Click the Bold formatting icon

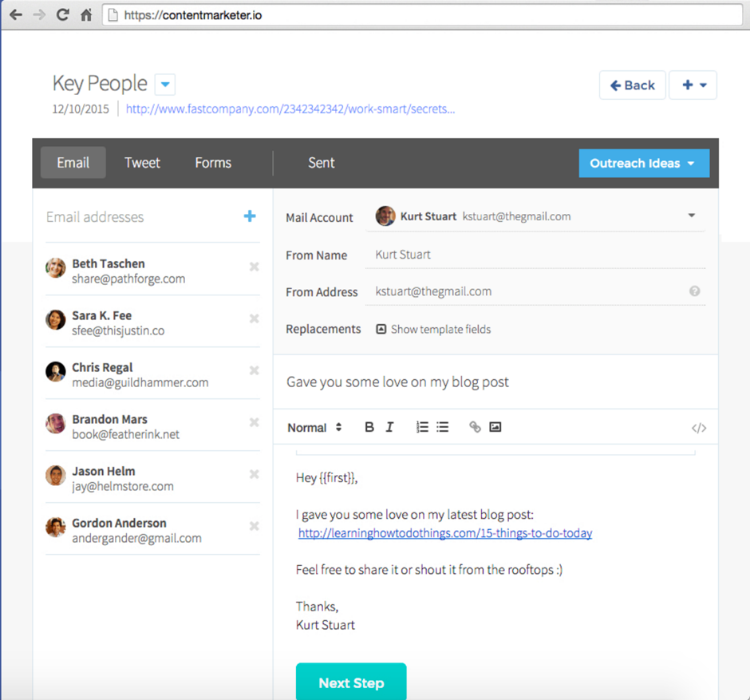[x=369, y=427]
